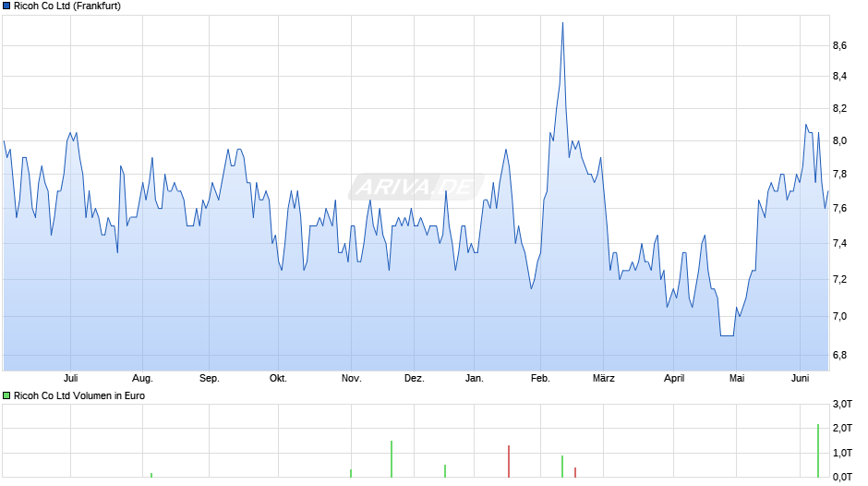868x486 pixels.
Task: Click the green volume bar in mid February
Action: tap(561, 467)
